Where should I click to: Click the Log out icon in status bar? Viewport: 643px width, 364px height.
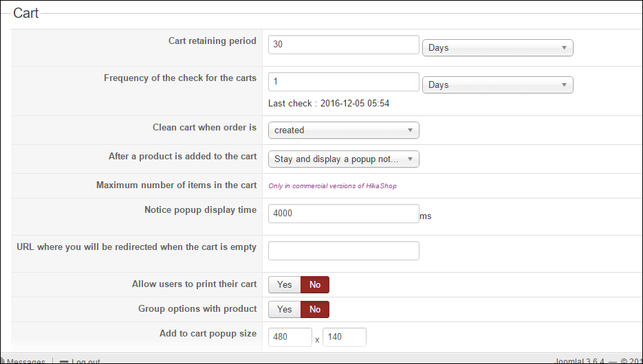click(x=64, y=361)
